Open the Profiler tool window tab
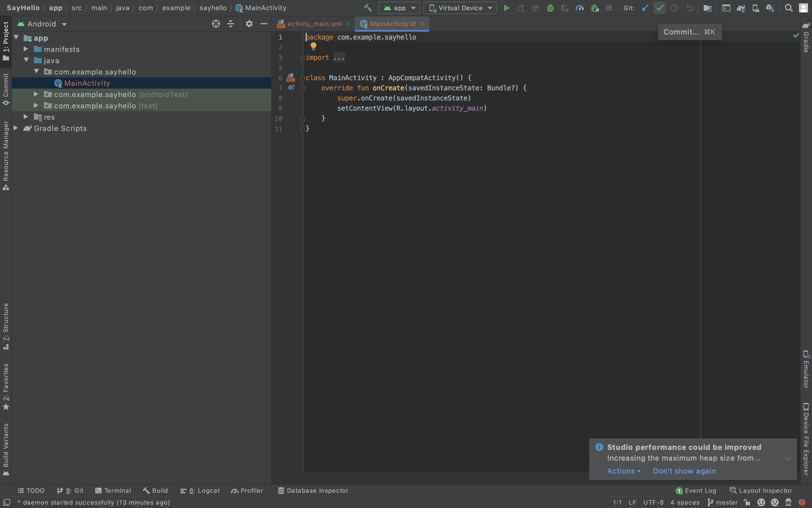The image size is (812, 508). tap(247, 491)
